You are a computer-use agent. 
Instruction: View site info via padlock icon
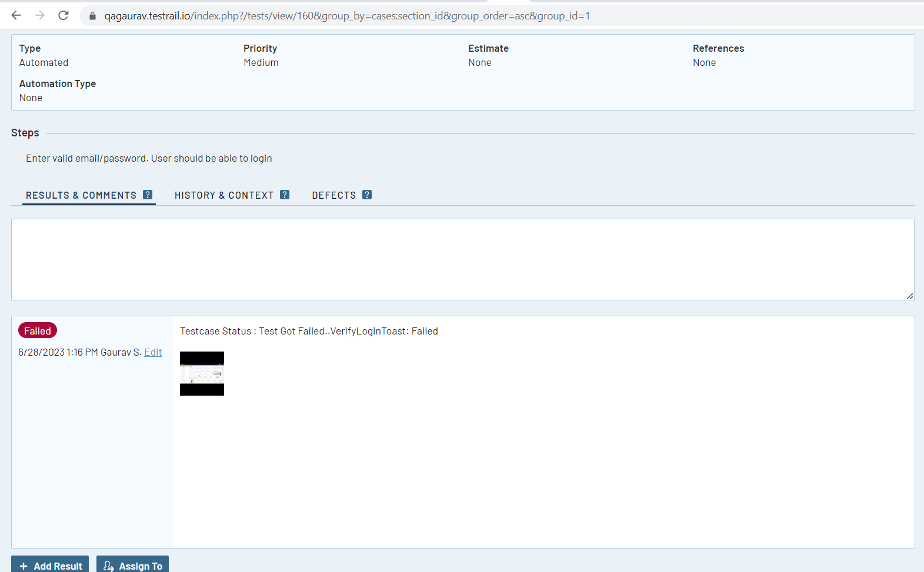(x=92, y=16)
